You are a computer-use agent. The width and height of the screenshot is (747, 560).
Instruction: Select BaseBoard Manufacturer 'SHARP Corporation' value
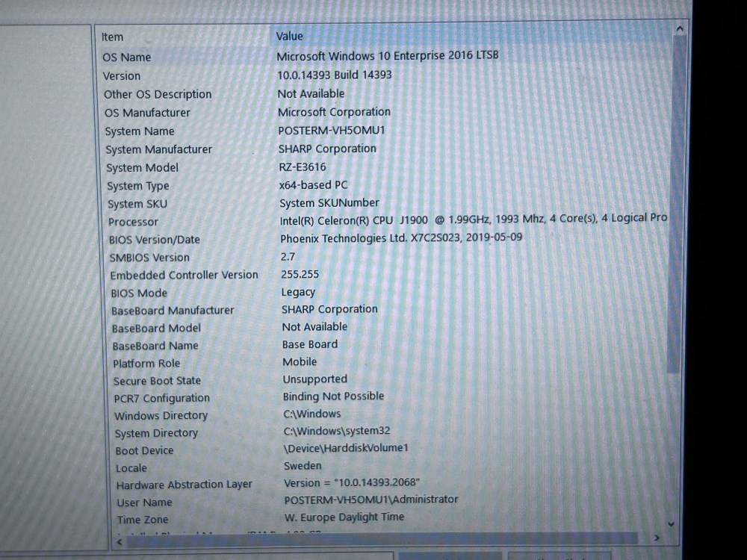[x=329, y=309]
